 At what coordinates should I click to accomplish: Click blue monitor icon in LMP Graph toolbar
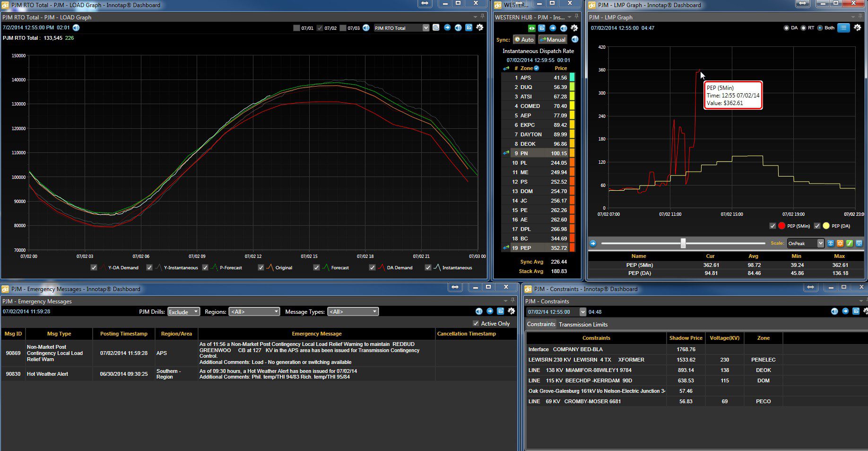[859, 243]
